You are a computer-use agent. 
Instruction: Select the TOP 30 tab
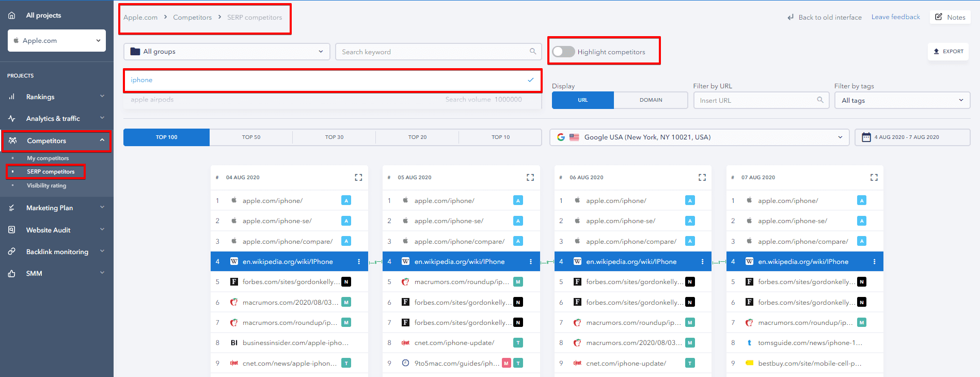point(335,137)
